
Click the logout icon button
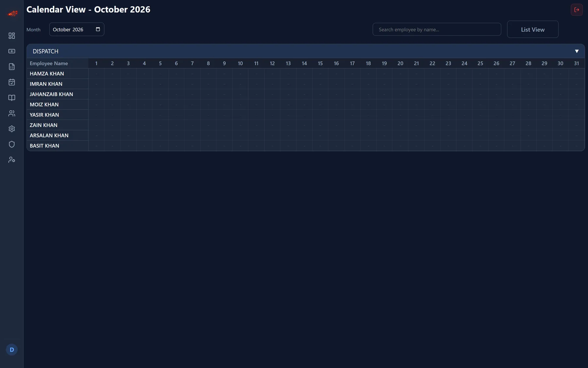[x=577, y=10]
